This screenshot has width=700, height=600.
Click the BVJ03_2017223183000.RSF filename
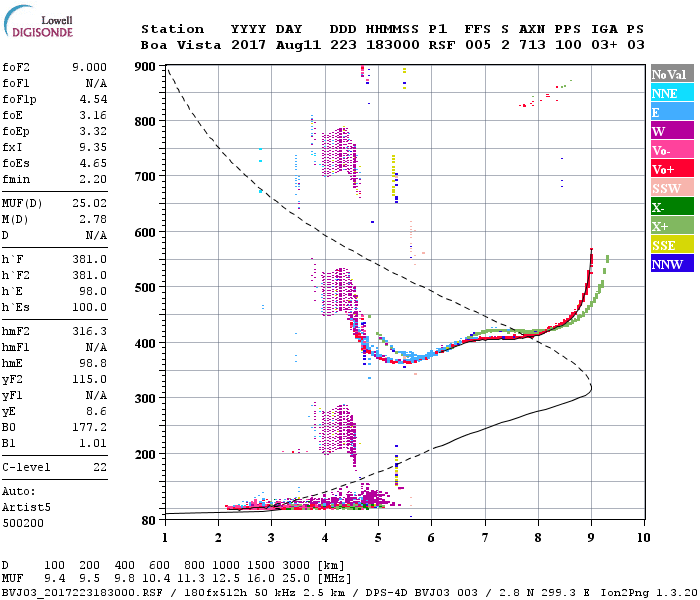coord(82,592)
